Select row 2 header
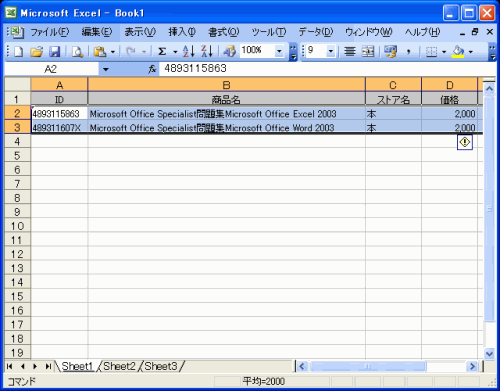The height and width of the screenshot is (391, 500). click(x=17, y=113)
